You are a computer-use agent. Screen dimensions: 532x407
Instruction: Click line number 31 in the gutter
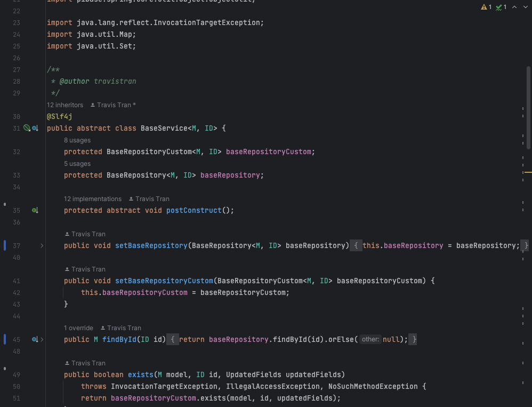tap(17, 128)
